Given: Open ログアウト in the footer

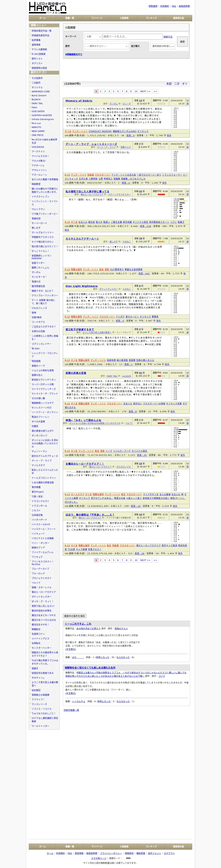Looking at the screenshot, I should point(169,853).
